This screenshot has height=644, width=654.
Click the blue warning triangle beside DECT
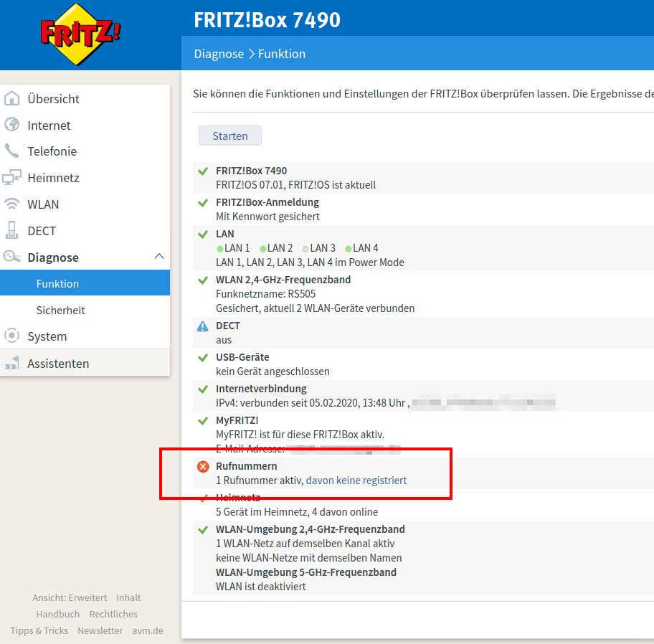[x=203, y=326]
